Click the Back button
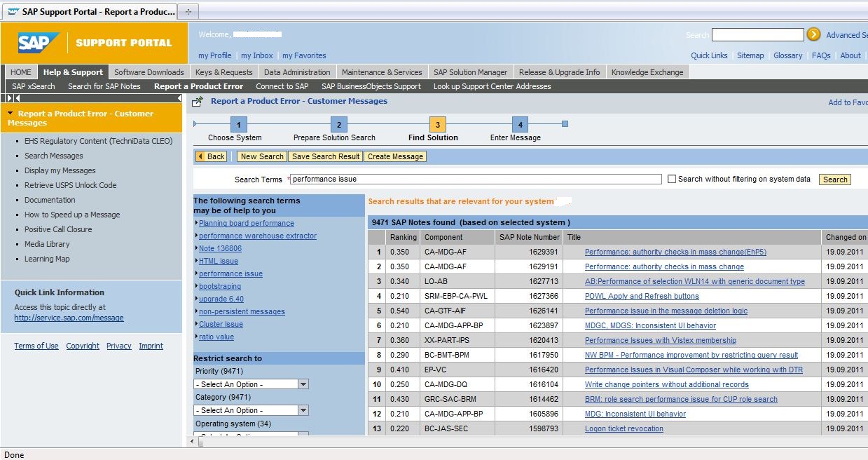 [x=212, y=156]
